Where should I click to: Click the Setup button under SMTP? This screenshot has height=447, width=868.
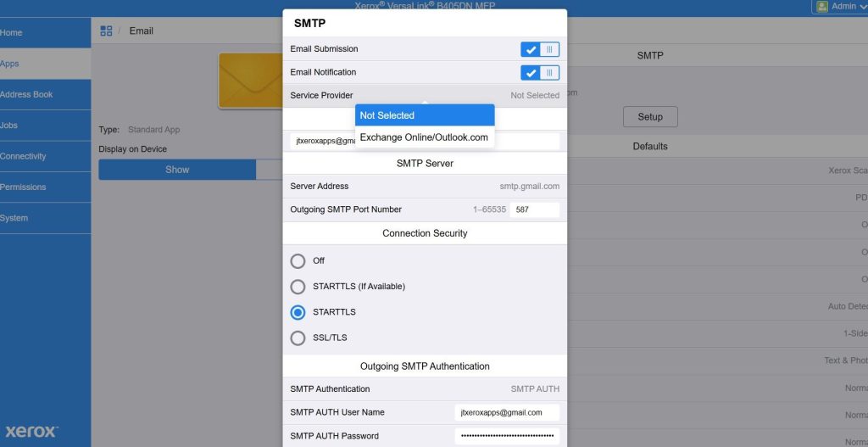pos(650,117)
